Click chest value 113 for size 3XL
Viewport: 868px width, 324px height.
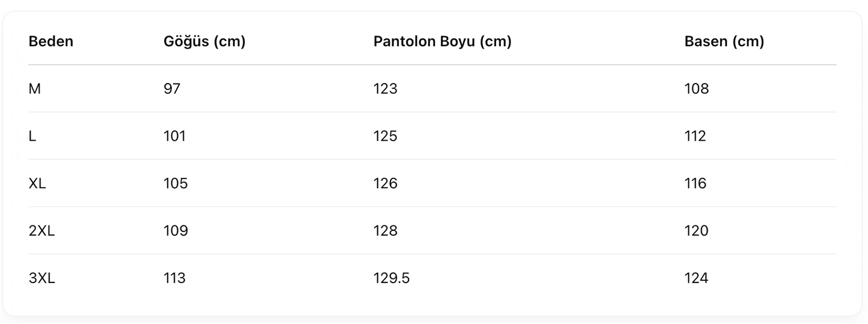point(175,278)
